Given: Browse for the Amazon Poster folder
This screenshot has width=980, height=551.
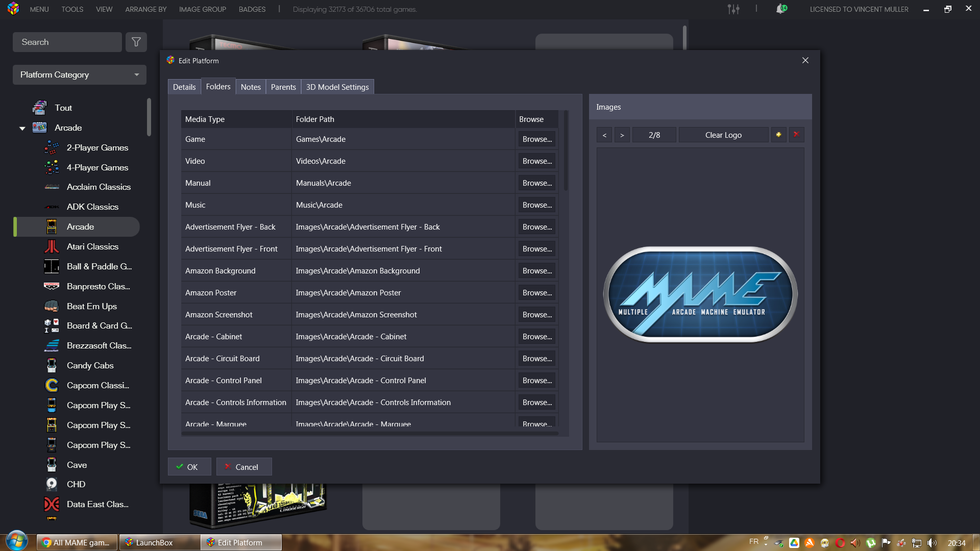Looking at the screenshot, I should 537,292.
